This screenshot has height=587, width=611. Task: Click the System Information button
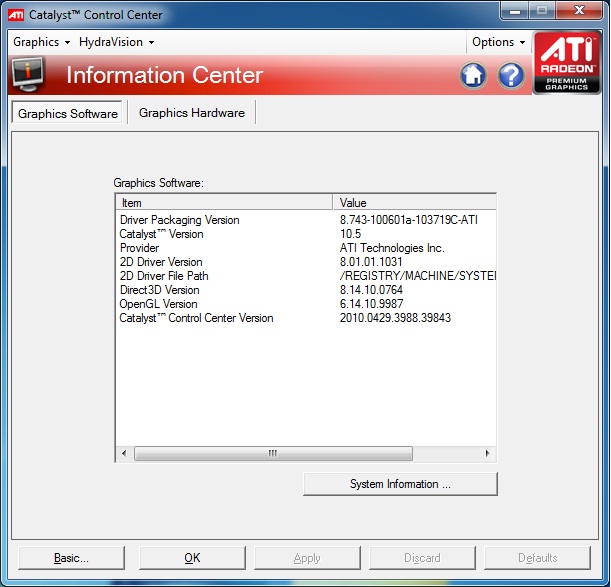(x=400, y=484)
